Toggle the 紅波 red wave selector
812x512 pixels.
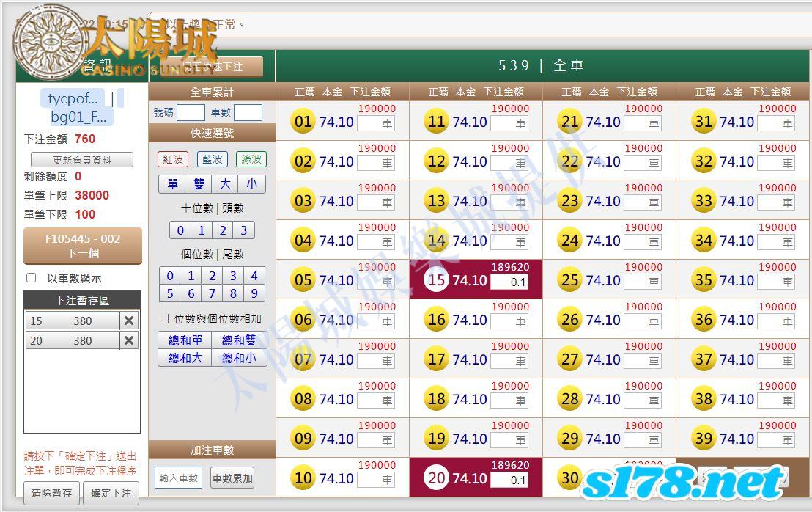[173, 159]
